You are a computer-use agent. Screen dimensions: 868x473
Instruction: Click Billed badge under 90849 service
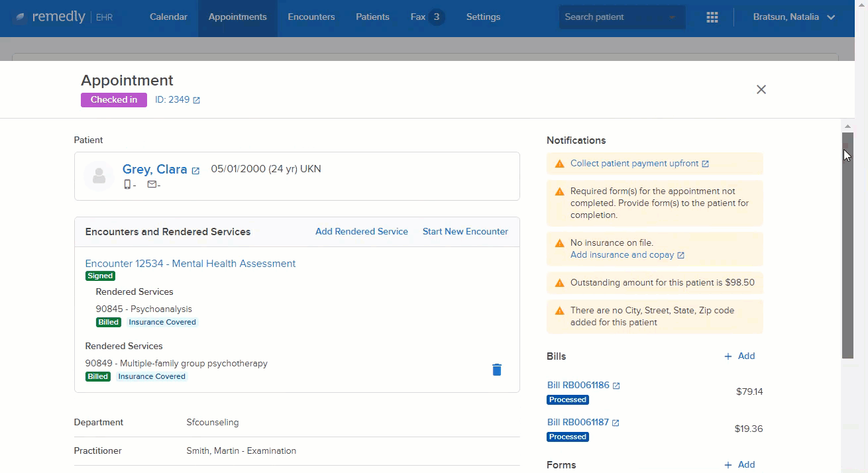click(x=98, y=377)
